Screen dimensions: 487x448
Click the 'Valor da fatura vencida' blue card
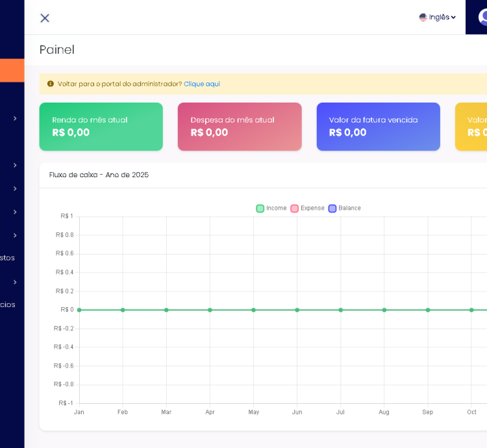point(378,127)
